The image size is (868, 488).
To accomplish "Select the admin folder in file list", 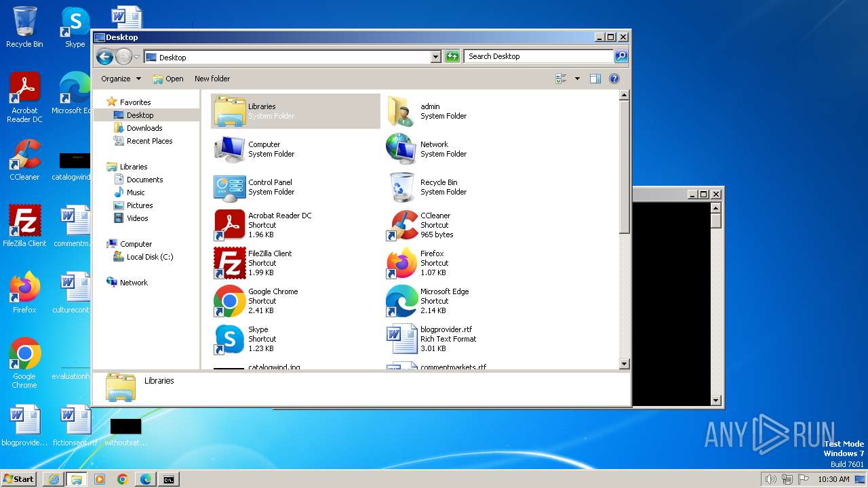I will (x=468, y=111).
